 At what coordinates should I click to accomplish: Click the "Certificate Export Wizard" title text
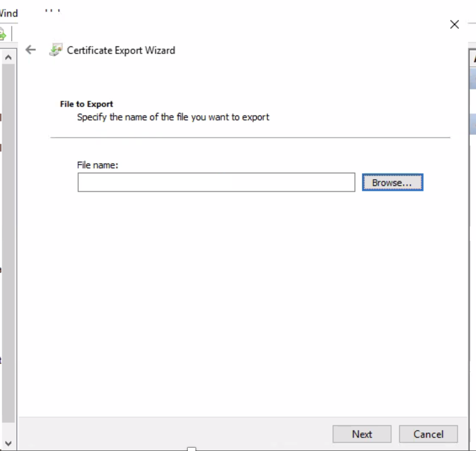coord(121,50)
